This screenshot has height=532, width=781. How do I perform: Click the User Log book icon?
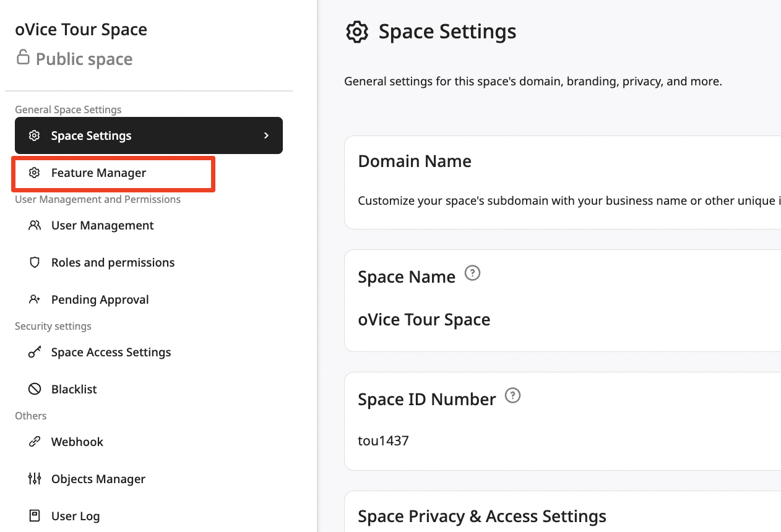35,516
